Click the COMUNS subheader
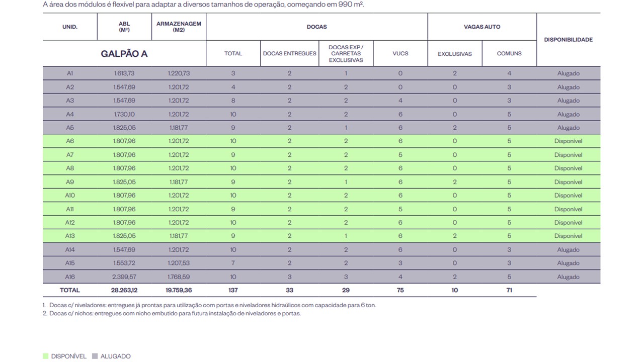This screenshot has height=362, width=644. tap(509, 53)
